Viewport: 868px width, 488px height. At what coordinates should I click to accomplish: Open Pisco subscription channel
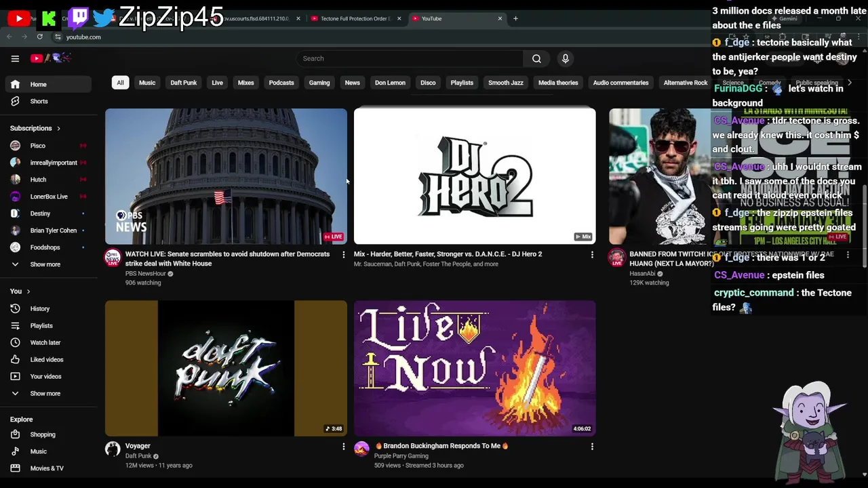(47, 146)
